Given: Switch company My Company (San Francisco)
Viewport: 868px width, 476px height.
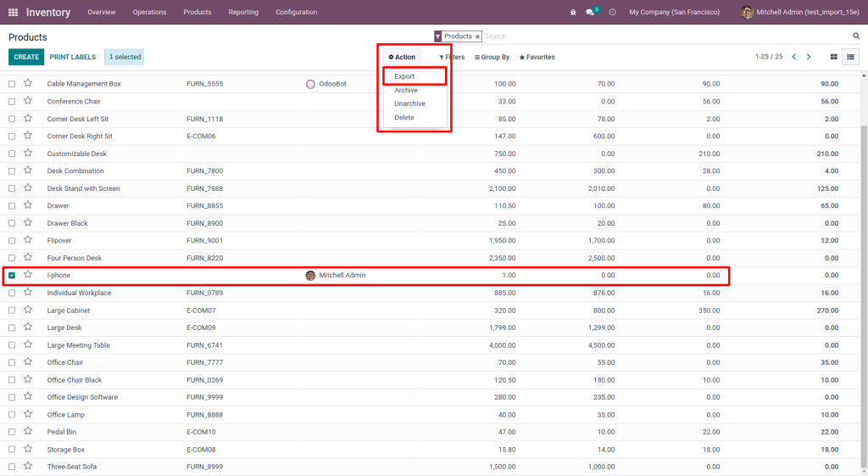Looking at the screenshot, I should click(x=674, y=12).
